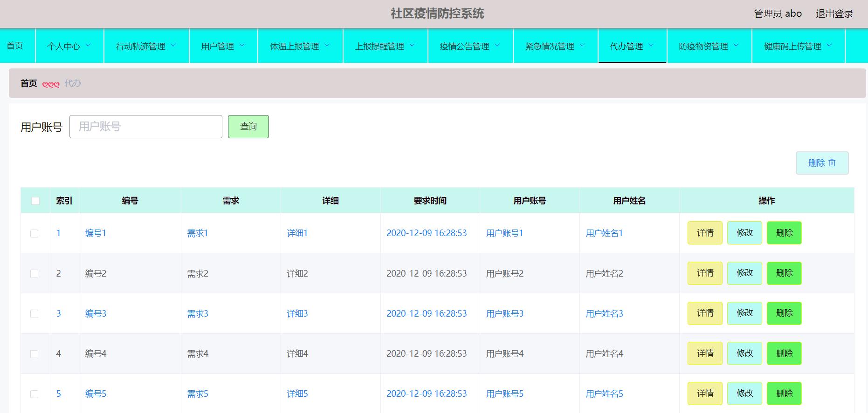
Task: Click the 要求时间 column header
Action: (430, 201)
